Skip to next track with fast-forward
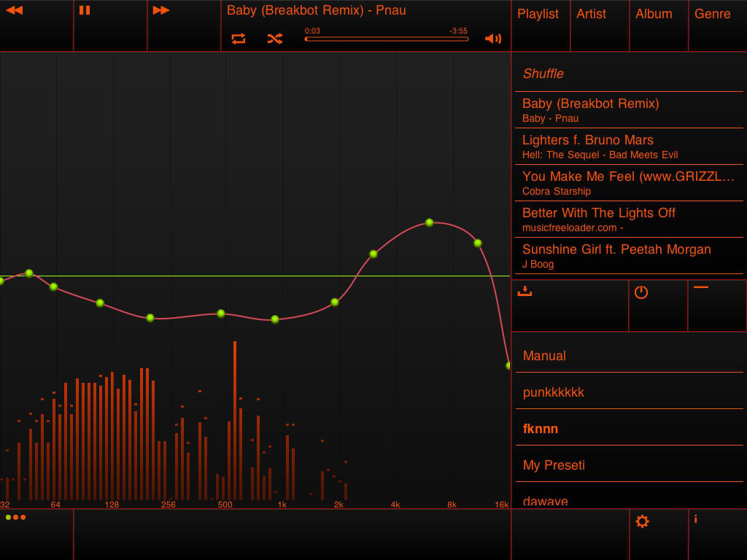The width and height of the screenshot is (747, 560). click(x=161, y=10)
